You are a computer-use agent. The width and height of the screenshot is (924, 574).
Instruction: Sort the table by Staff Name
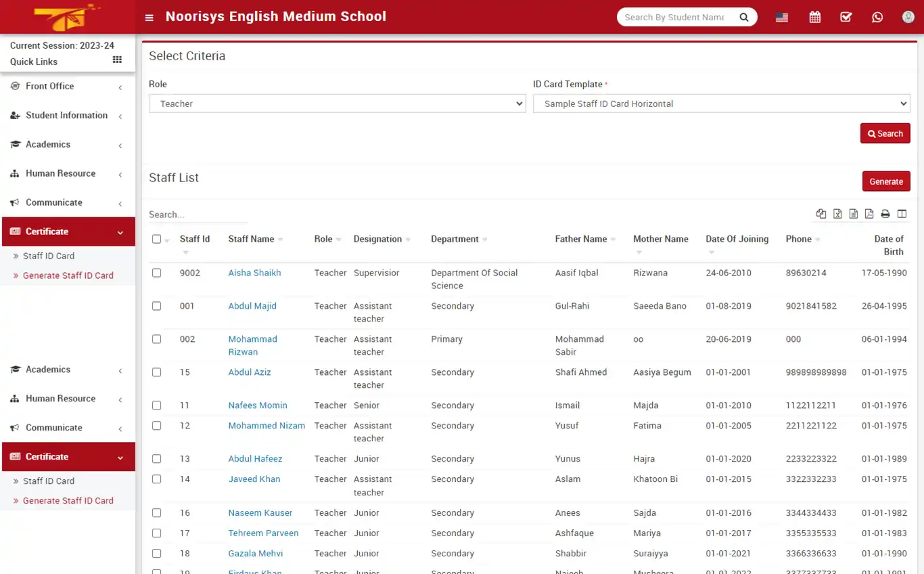coord(252,239)
